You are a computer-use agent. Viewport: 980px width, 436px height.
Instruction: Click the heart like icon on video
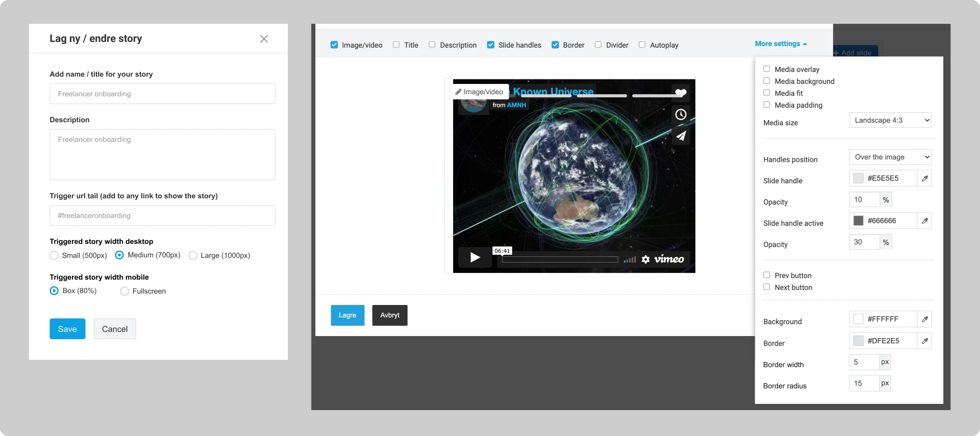tap(681, 93)
